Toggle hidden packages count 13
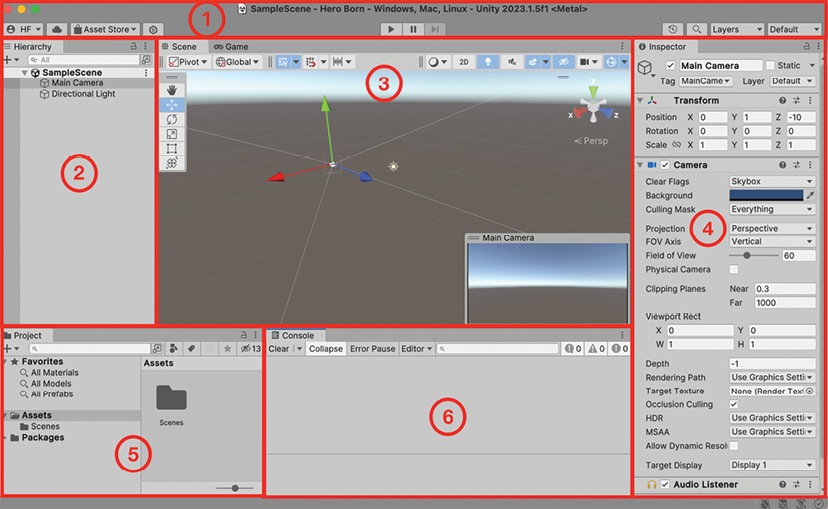Viewport: 828px width, 509px height. point(250,348)
